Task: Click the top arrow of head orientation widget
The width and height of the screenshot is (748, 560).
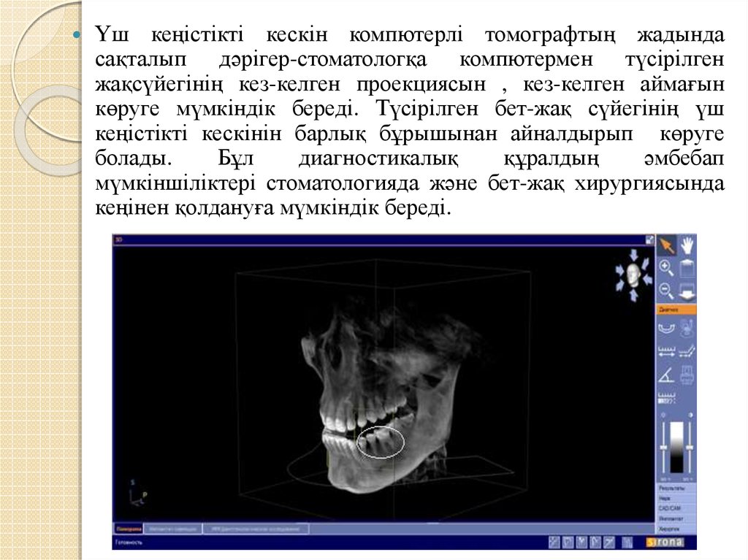Action: pos(633,254)
